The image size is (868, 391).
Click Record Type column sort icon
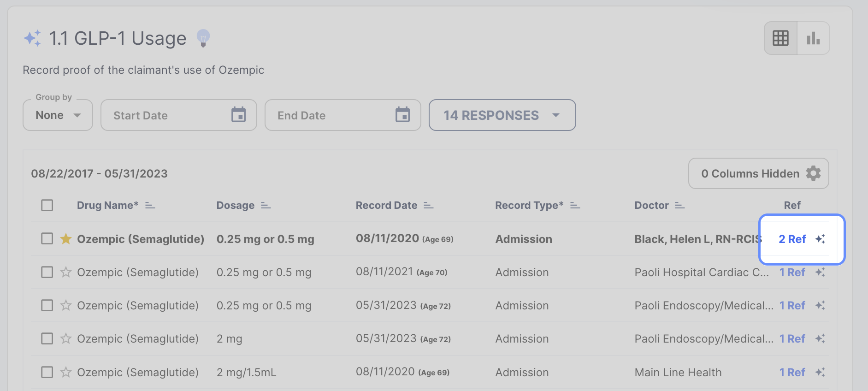[x=575, y=205]
